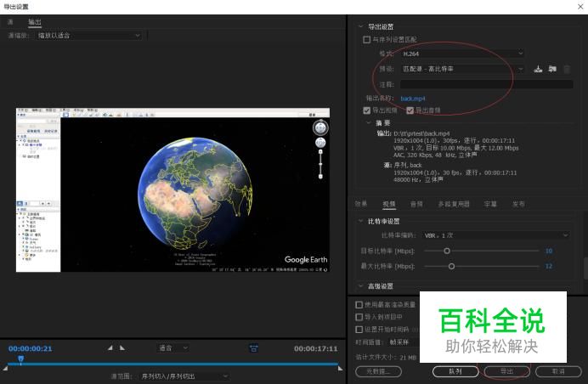Toggle the aspect ratio correction icon

[x=253, y=348]
